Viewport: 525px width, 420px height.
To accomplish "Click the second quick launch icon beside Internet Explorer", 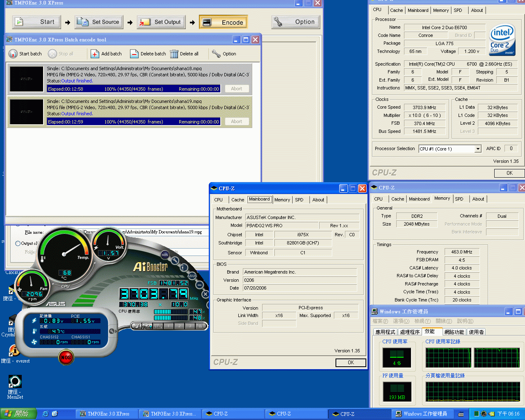I will click(x=55, y=414).
